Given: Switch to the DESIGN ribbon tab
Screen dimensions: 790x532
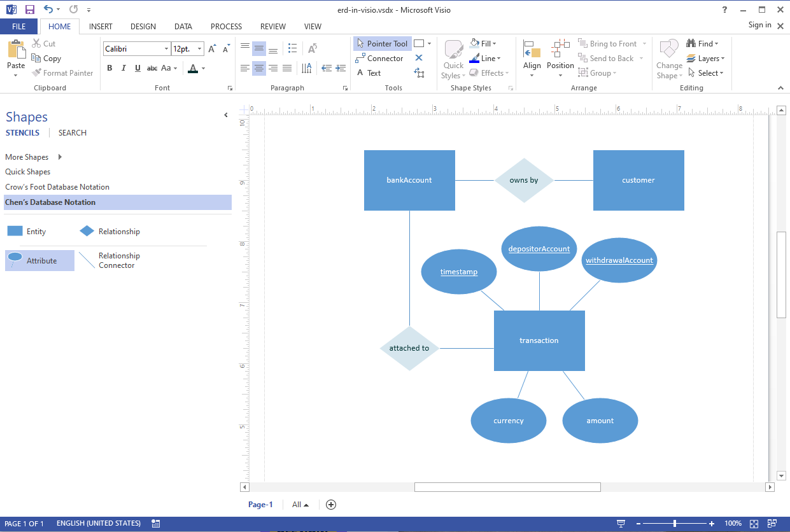Looking at the screenshot, I should click(143, 27).
